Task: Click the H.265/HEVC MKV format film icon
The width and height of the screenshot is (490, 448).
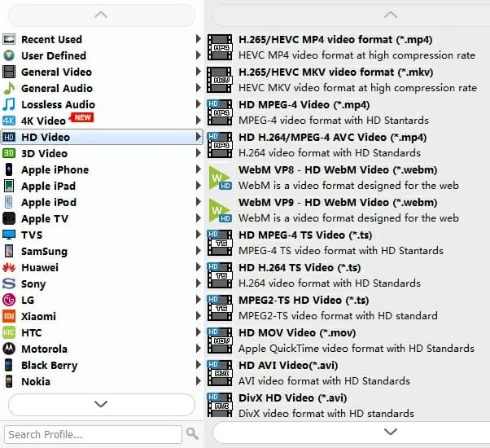Action: (x=220, y=80)
